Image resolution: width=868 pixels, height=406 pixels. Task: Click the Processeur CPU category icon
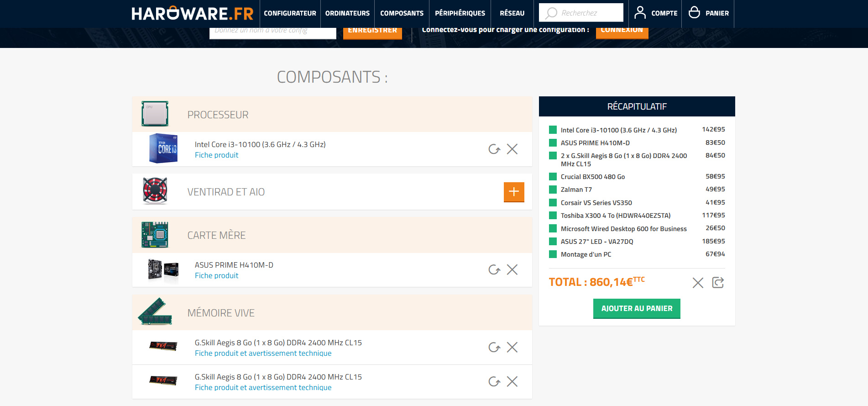155,114
